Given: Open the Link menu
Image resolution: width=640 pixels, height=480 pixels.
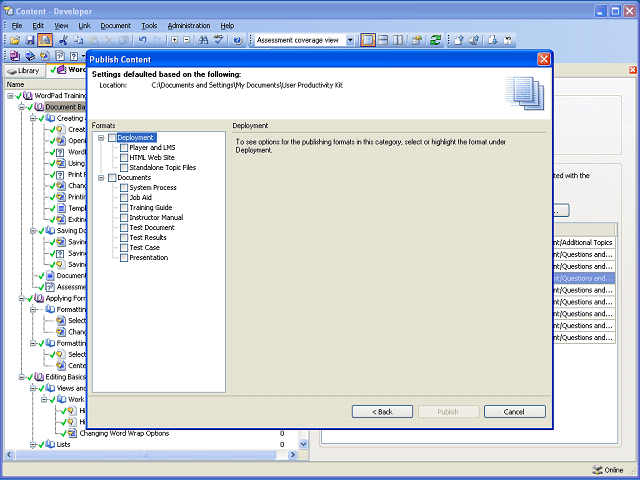Looking at the screenshot, I should pyautogui.click(x=84, y=26).
